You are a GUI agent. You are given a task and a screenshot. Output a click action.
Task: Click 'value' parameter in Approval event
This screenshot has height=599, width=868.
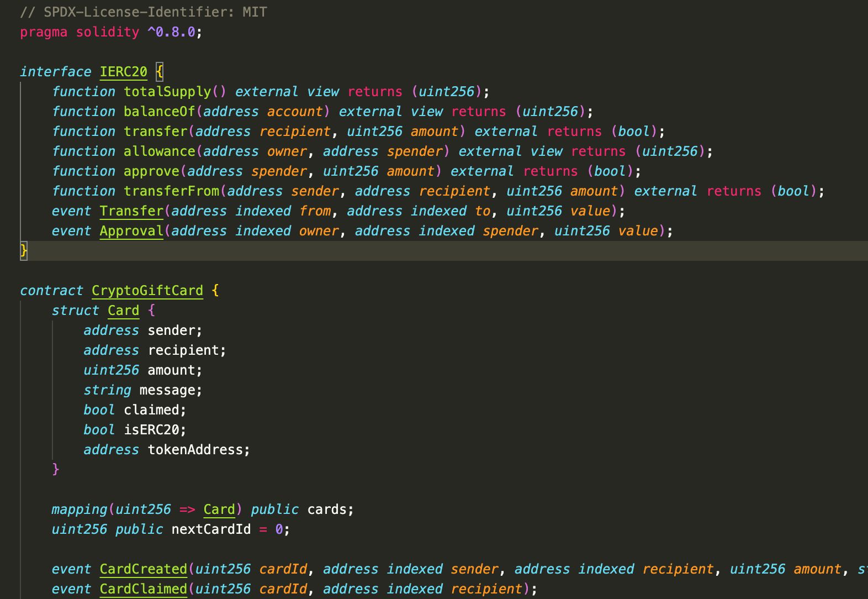click(x=638, y=231)
